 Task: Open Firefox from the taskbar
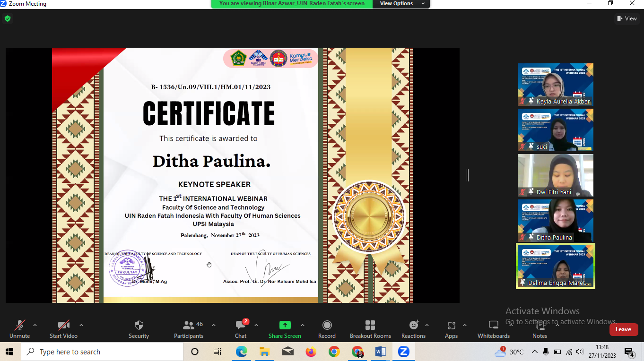[311, 352]
